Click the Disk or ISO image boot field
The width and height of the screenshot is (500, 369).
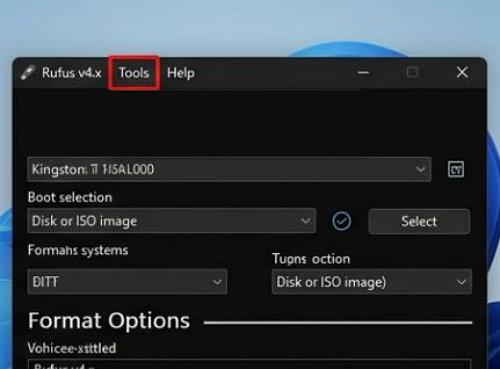click(172, 221)
